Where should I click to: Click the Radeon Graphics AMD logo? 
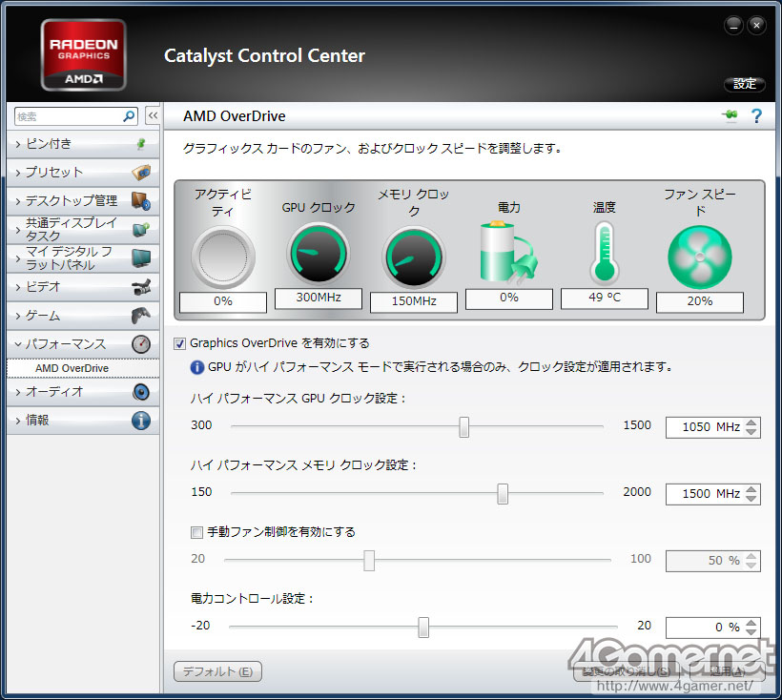pyautogui.click(x=83, y=55)
